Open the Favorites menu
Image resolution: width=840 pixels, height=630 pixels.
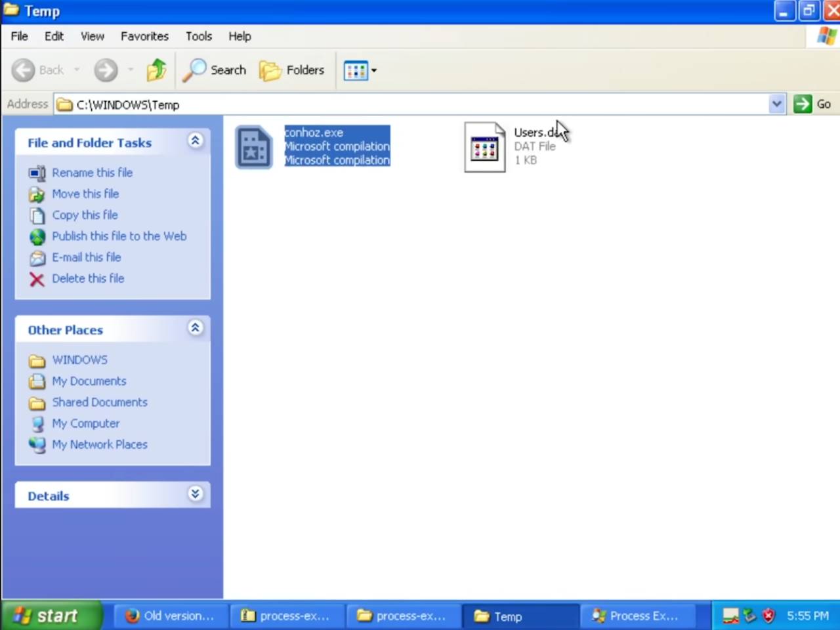pos(144,36)
